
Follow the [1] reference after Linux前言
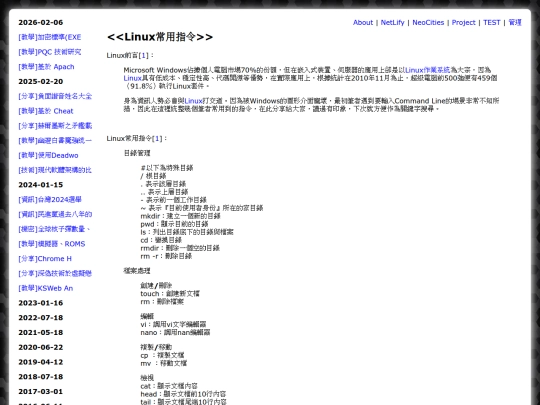click(144, 55)
